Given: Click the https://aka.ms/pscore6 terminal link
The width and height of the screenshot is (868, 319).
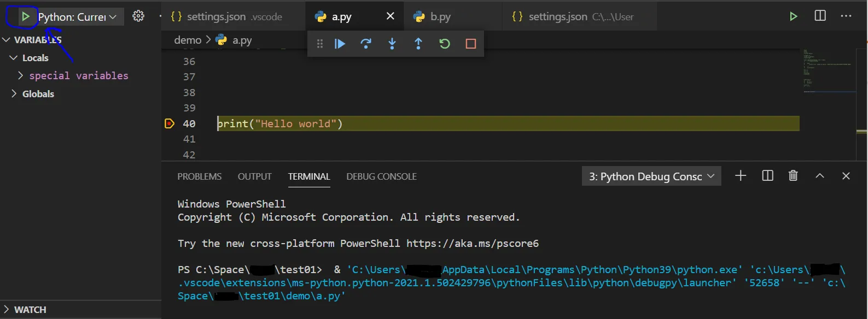Looking at the screenshot, I should (473, 243).
